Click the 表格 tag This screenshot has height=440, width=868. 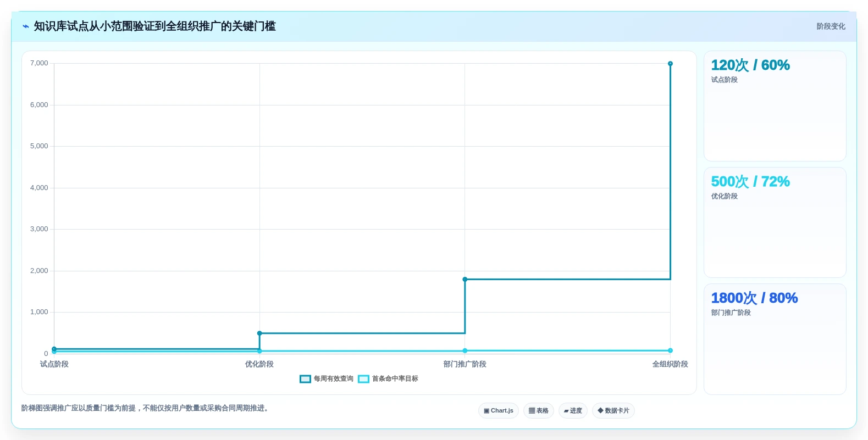pyautogui.click(x=539, y=411)
